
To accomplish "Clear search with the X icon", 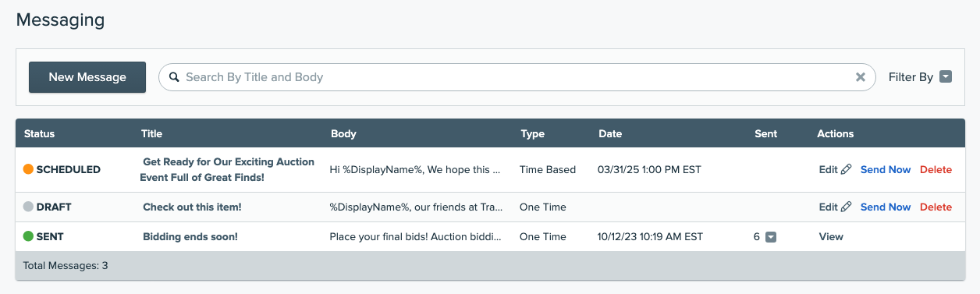I will click(x=861, y=77).
